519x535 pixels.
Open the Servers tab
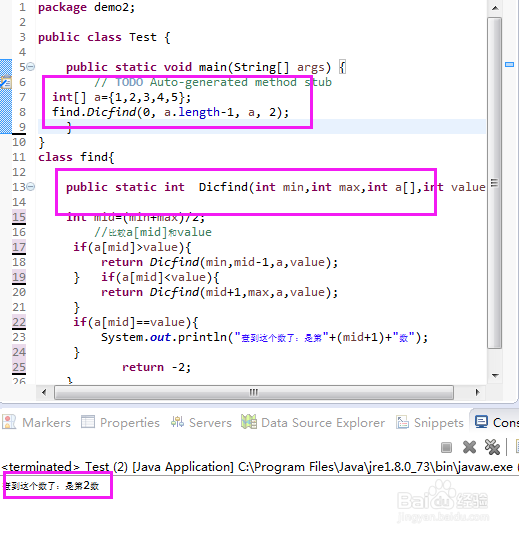pos(201,423)
